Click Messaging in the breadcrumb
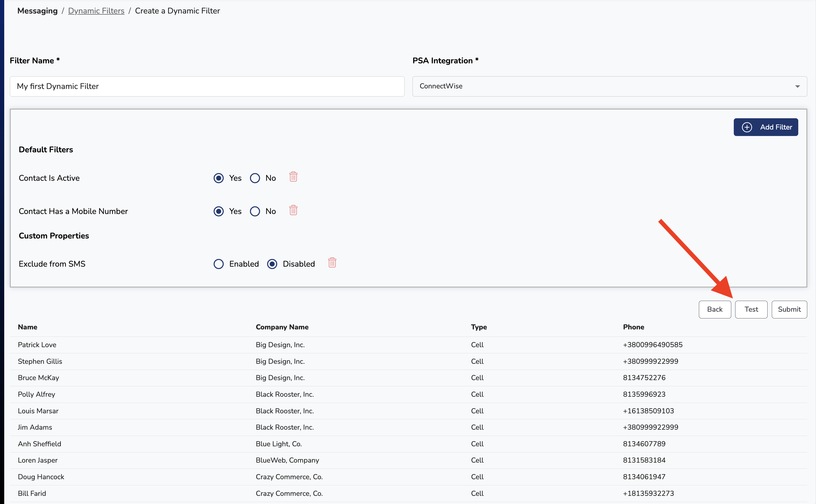The height and width of the screenshot is (504, 816). click(37, 11)
